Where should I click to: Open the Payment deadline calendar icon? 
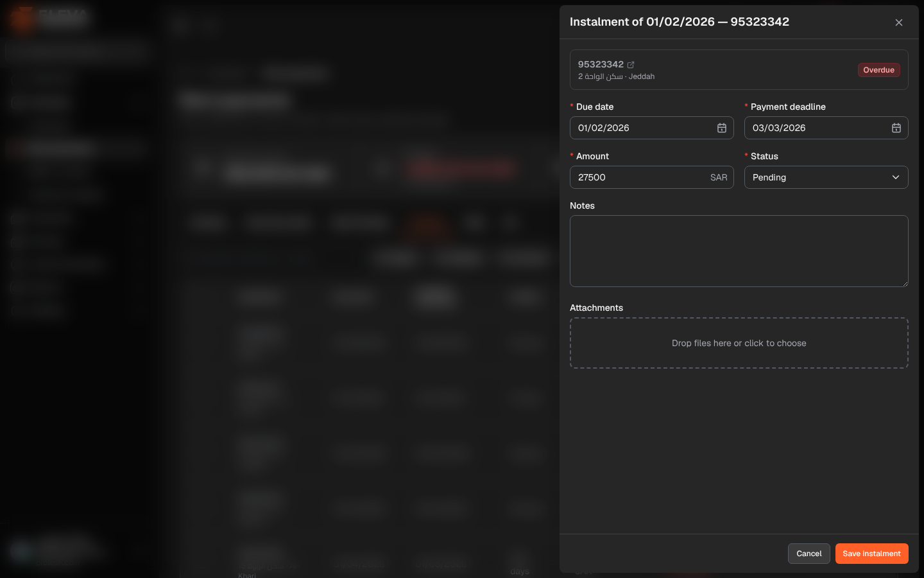tap(896, 128)
